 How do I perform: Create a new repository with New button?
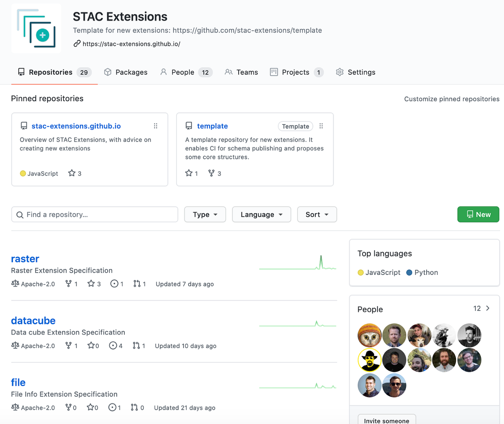[x=478, y=214]
